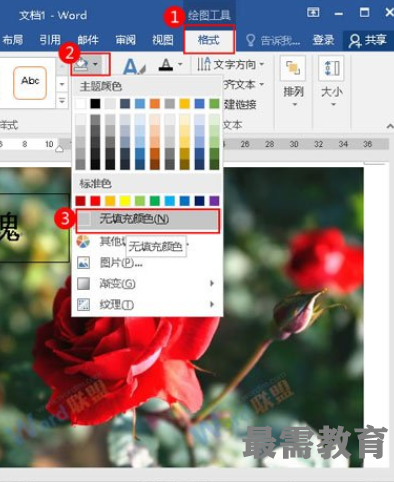Click the WordArt text fill A icon
This screenshot has height=482, width=394.
[x=134, y=66]
